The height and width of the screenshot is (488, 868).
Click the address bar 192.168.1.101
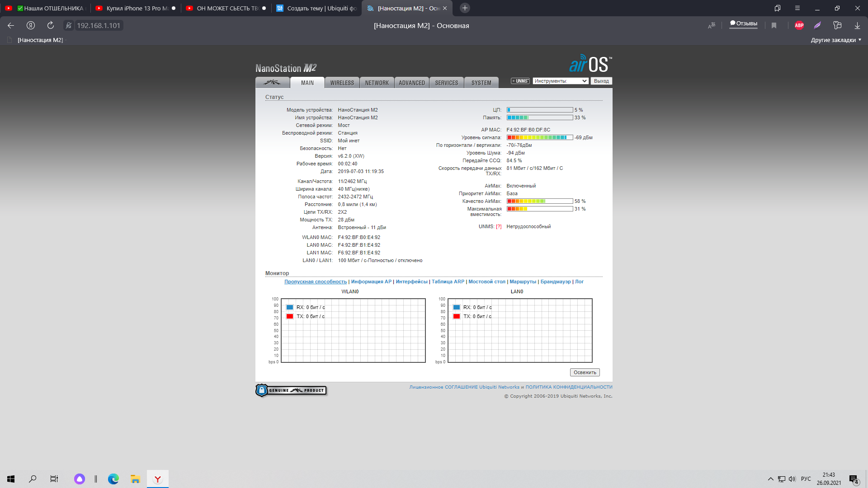point(99,25)
